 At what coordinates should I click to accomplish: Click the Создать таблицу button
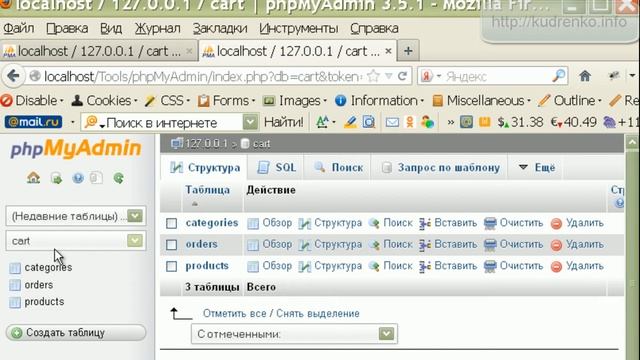tap(76, 333)
